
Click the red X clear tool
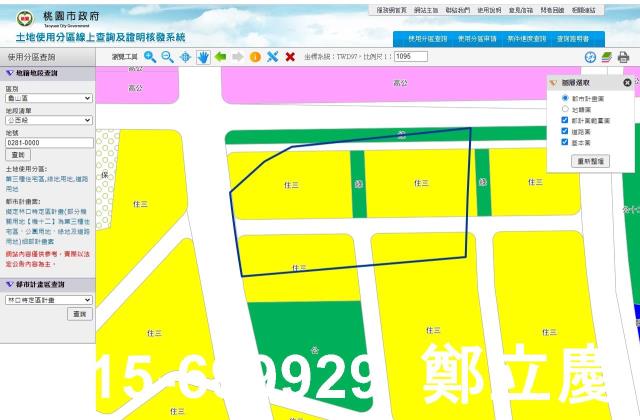pyautogui.click(x=290, y=57)
